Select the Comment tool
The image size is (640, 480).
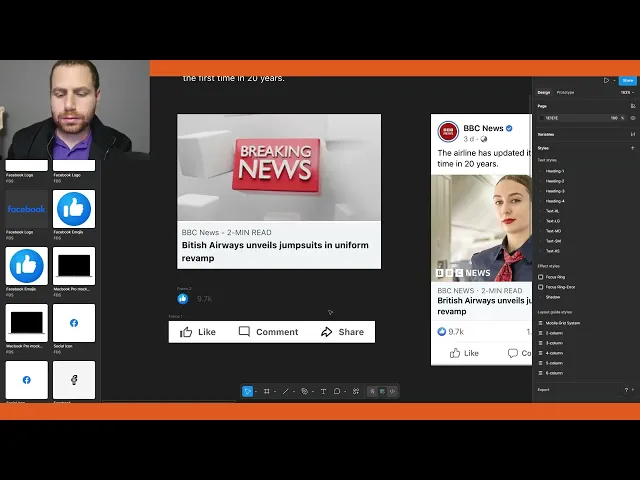(337, 391)
